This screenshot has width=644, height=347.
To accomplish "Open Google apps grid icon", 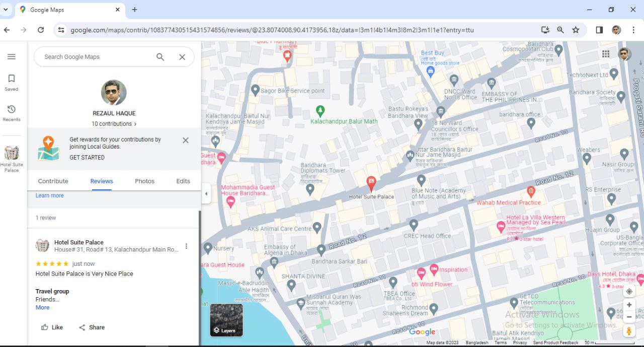I will 606,54.
